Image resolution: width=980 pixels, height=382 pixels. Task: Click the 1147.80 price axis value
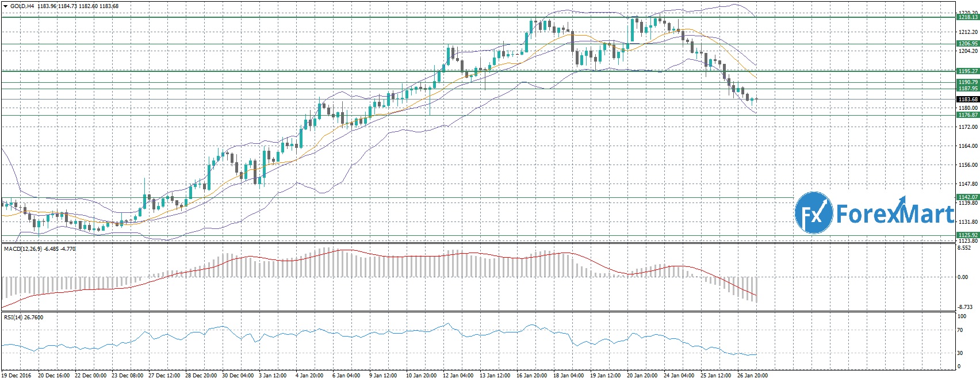coord(967,184)
